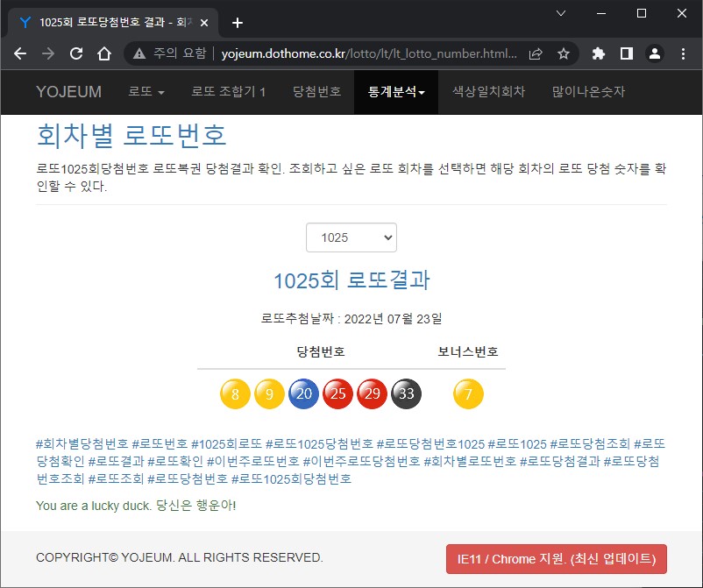Share this page via the share icon
The width and height of the screenshot is (703, 588).
point(536,54)
